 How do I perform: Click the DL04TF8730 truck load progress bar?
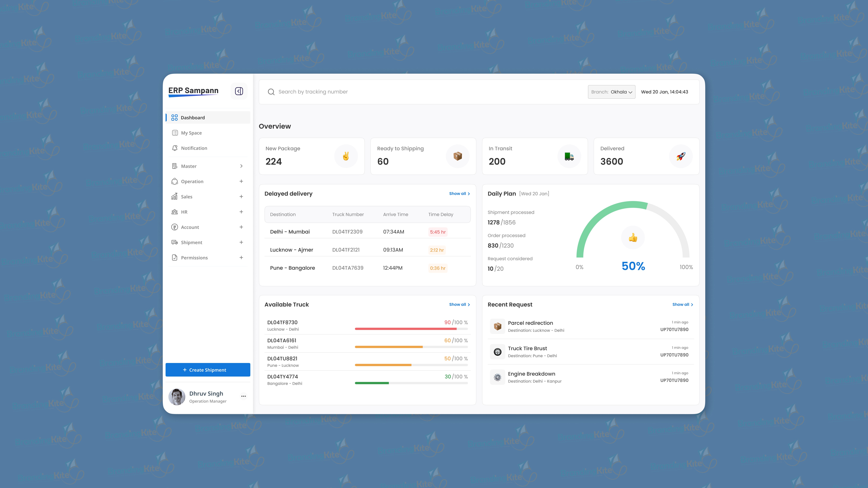click(411, 329)
